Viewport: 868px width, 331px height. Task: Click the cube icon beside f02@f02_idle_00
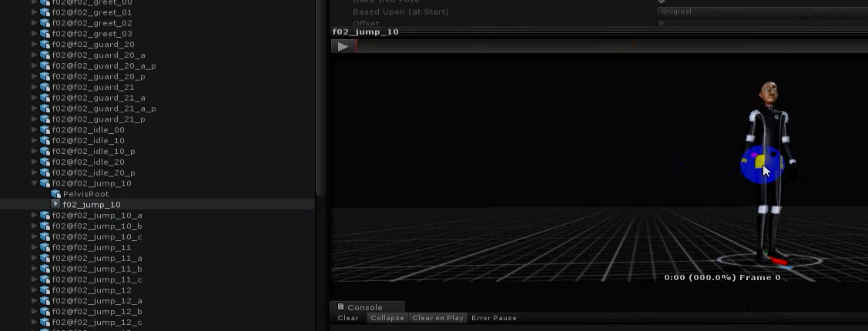[45, 130]
